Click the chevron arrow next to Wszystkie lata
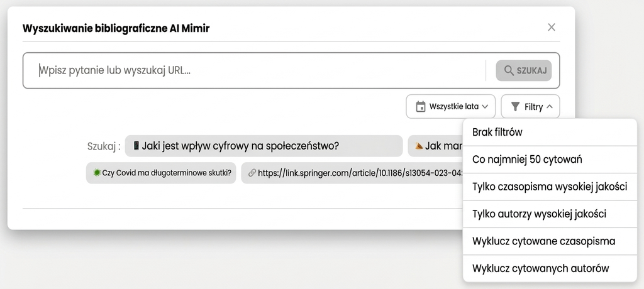 tap(485, 107)
